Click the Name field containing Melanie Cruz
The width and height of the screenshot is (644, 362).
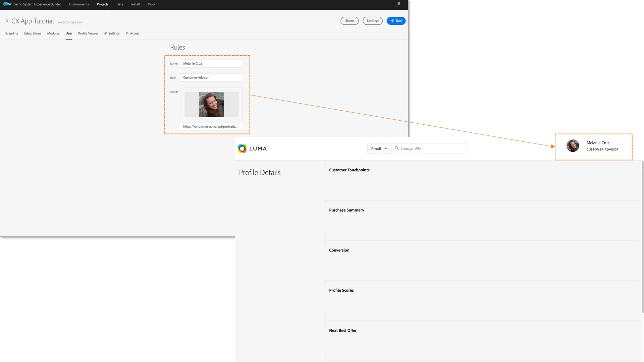(211, 63)
